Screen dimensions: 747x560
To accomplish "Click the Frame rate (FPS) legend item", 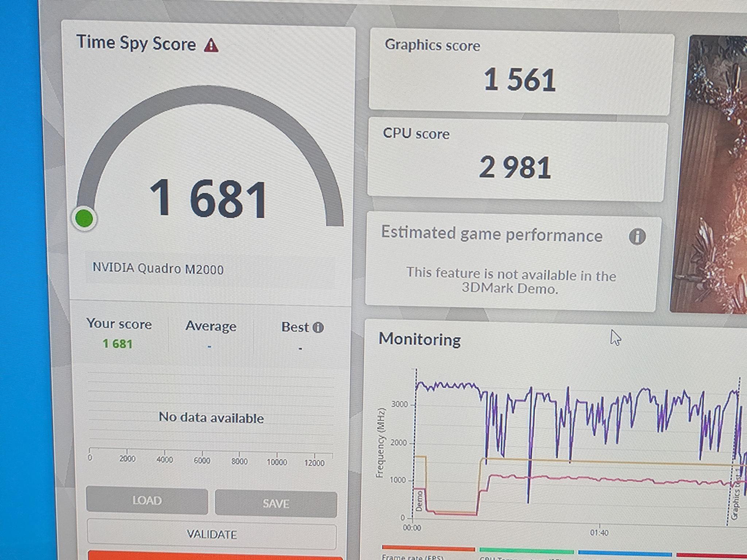I will 413,557.
